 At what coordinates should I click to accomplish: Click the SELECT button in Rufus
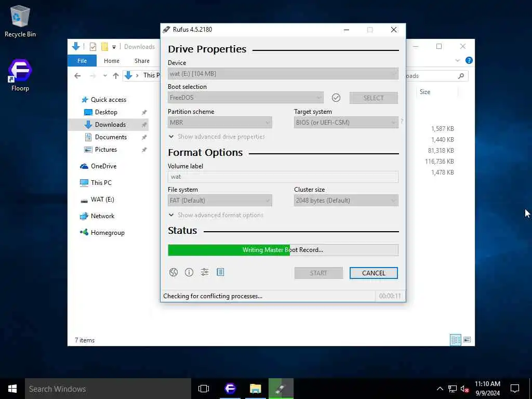click(x=374, y=98)
